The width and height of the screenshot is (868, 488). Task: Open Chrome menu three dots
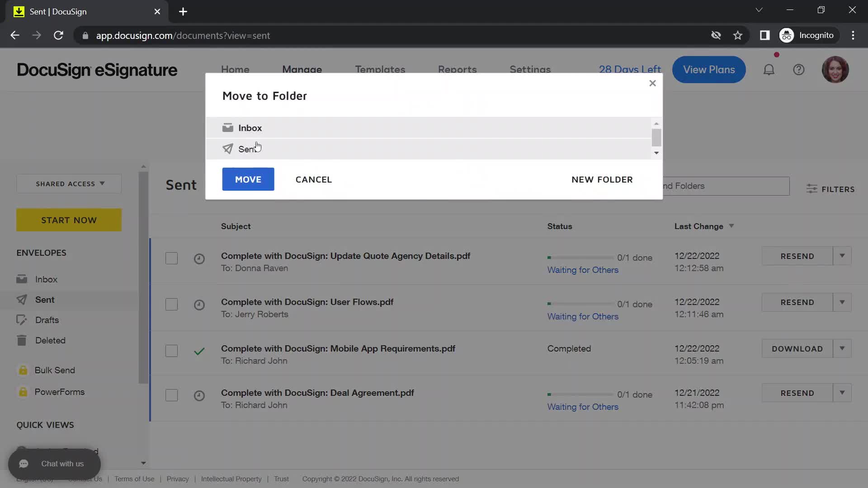pyautogui.click(x=853, y=35)
